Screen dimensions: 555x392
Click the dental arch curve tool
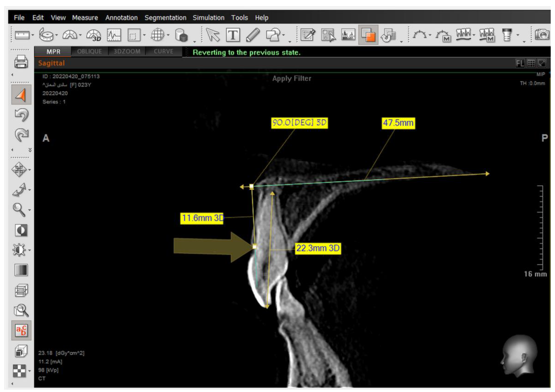420,35
